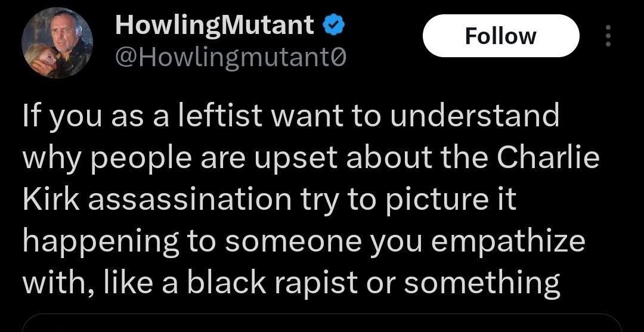Click the @Howlingmutant0 handle

(x=231, y=58)
